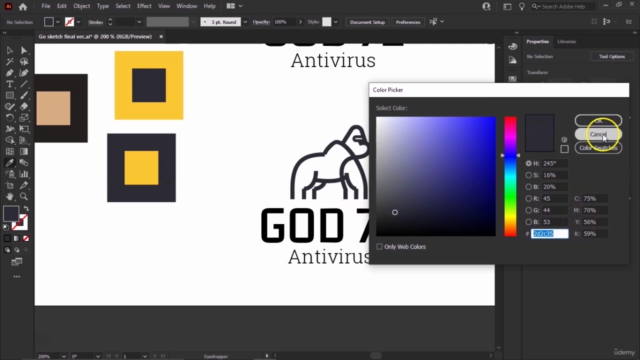Image resolution: width=640 pixels, height=360 pixels.
Task: Open the stroke weight dropdown
Action: (139, 22)
